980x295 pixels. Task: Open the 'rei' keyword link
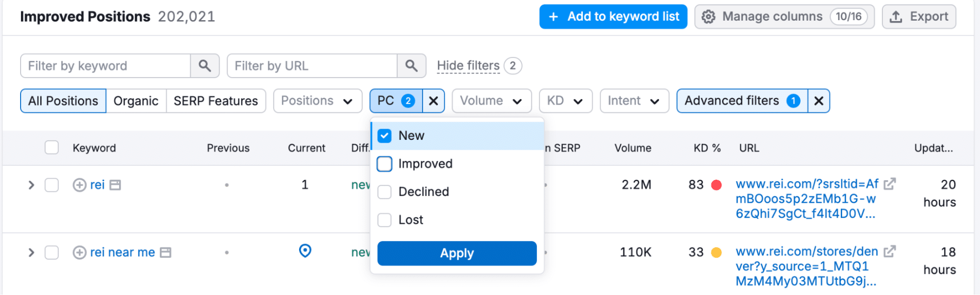[x=97, y=185]
